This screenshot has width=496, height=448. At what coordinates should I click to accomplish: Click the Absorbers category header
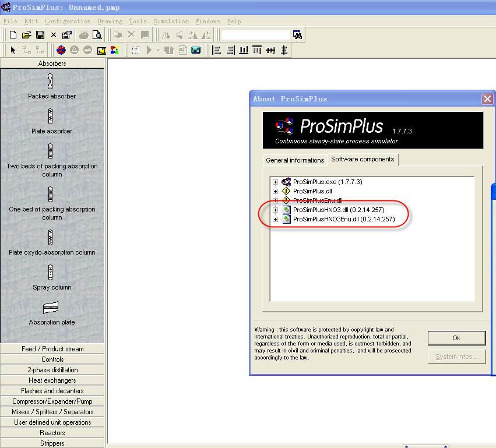(x=52, y=64)
